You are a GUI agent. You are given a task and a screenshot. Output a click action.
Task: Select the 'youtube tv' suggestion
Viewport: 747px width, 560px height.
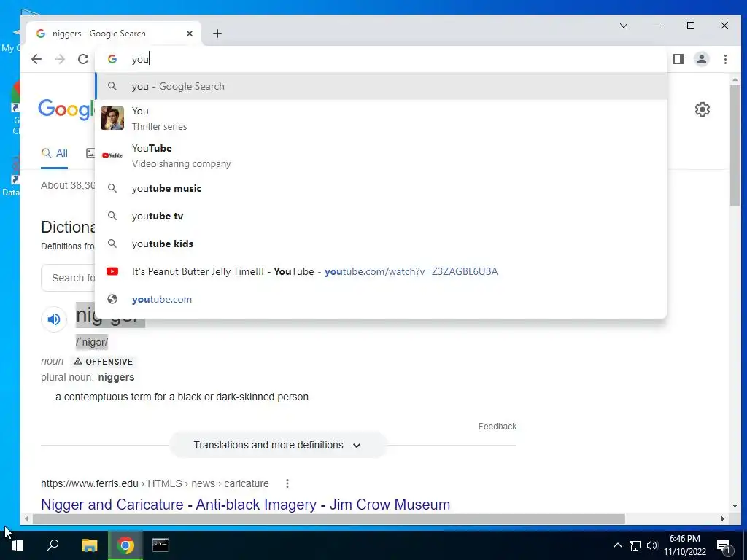click(x=381, y=216)
